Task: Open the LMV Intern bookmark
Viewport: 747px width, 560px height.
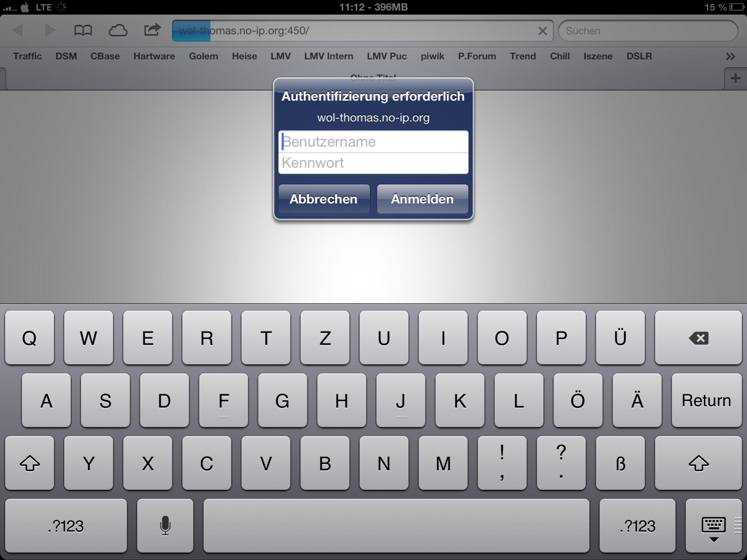Action: [328, 57]
